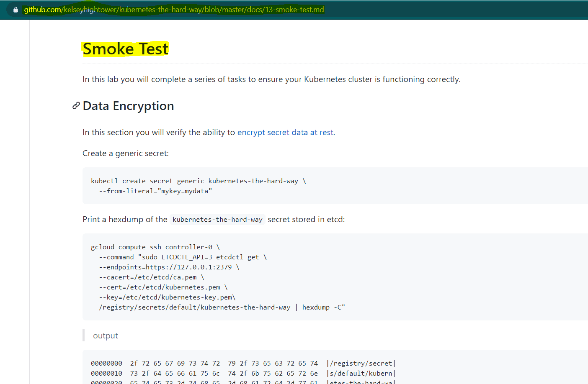Click the "Data Encryption" section heading
Screen dimensions: 588x384
[128, 106]
